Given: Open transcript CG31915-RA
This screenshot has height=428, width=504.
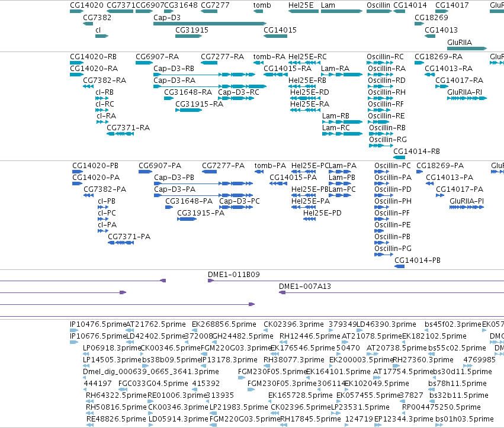Looking at the screenshot, I should 189,110.
